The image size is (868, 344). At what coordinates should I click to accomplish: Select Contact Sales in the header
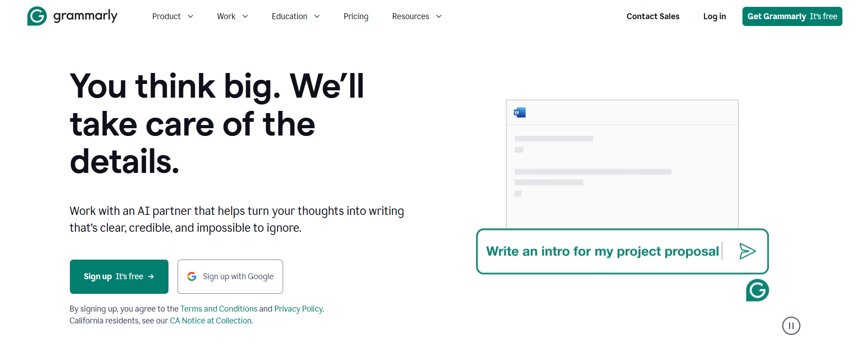[x=653, y=16]
